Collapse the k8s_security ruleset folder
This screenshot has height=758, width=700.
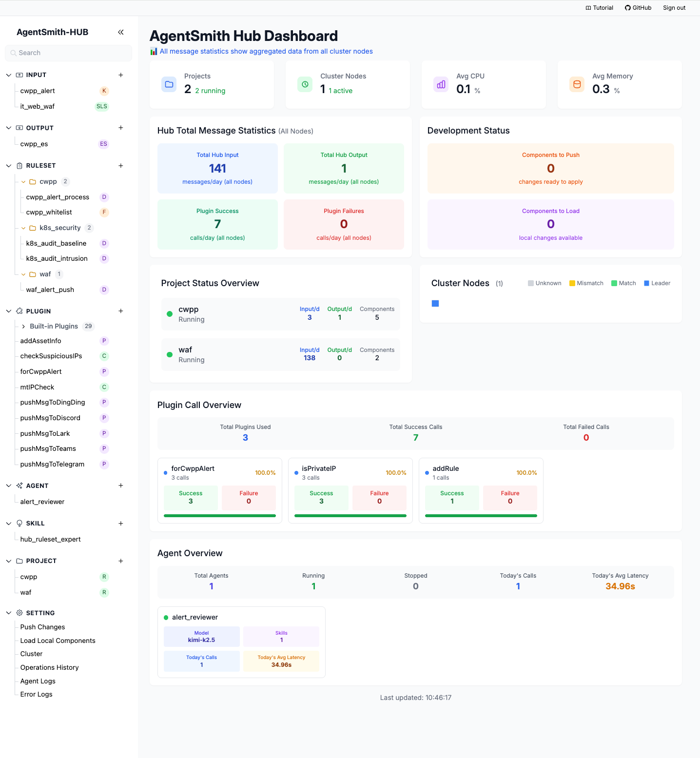click(23, 228)
